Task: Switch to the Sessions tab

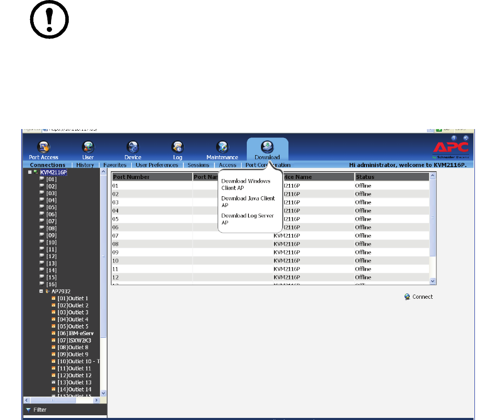Action: point(198,165)
